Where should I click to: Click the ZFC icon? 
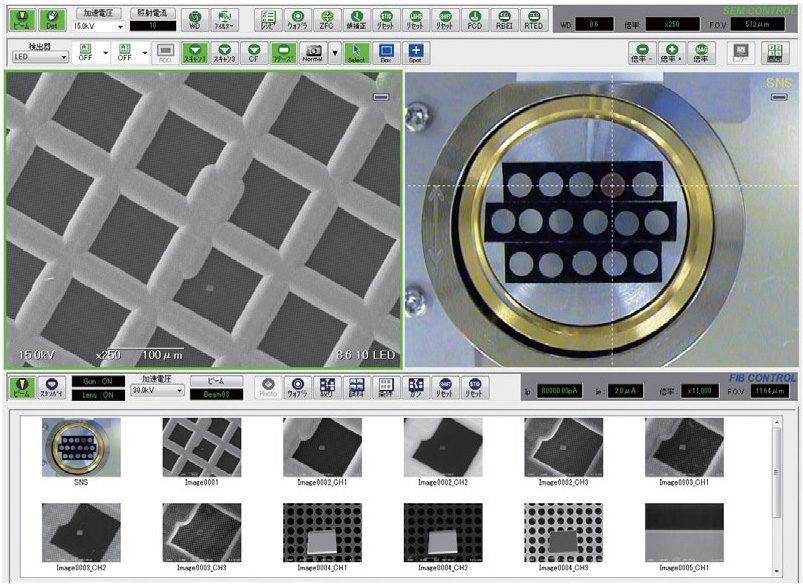point(326,20)
